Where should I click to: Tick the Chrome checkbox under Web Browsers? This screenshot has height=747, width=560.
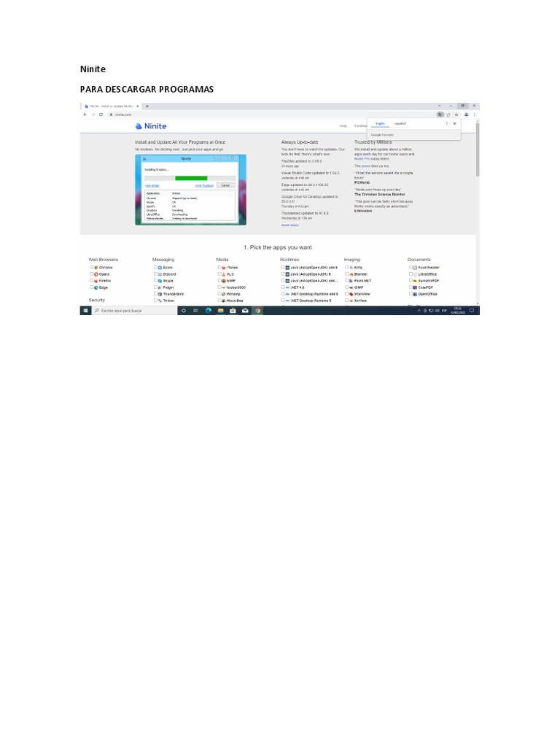pyautogui.click(x=91, y=267)
